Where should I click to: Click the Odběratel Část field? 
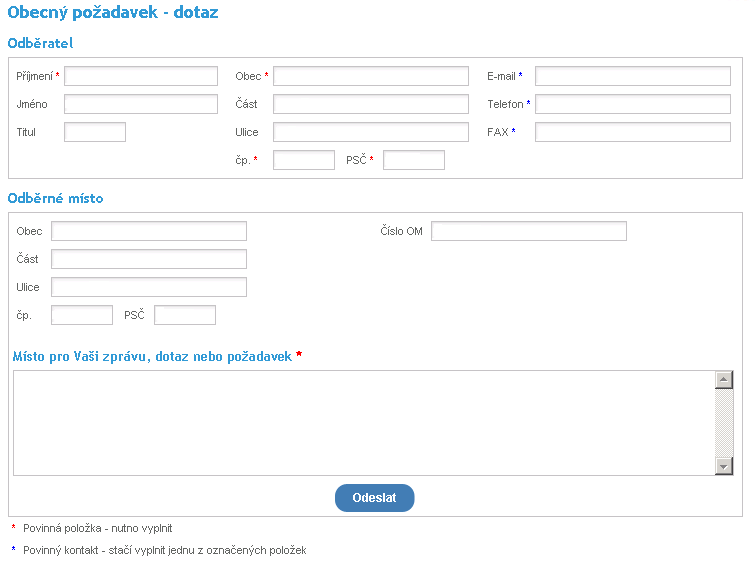point(370,104)
